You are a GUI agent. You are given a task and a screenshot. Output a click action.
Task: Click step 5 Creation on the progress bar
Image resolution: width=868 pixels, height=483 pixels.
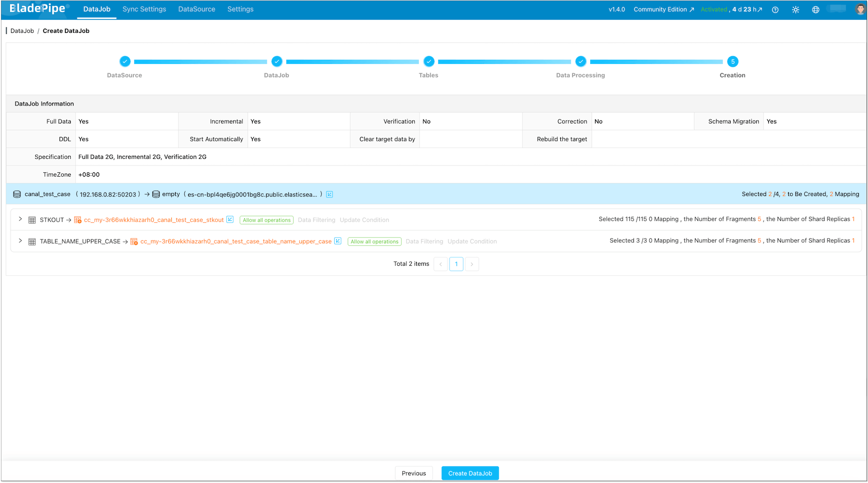pos(732,61)
